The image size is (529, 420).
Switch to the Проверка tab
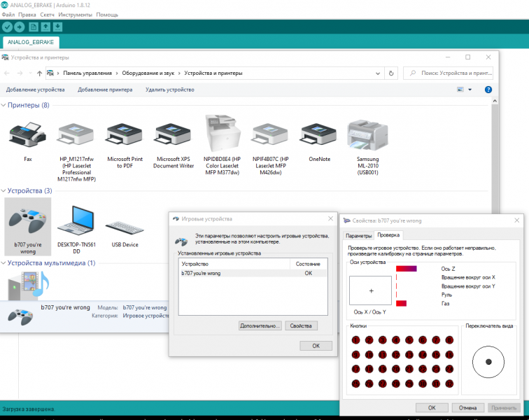[388, 235]
